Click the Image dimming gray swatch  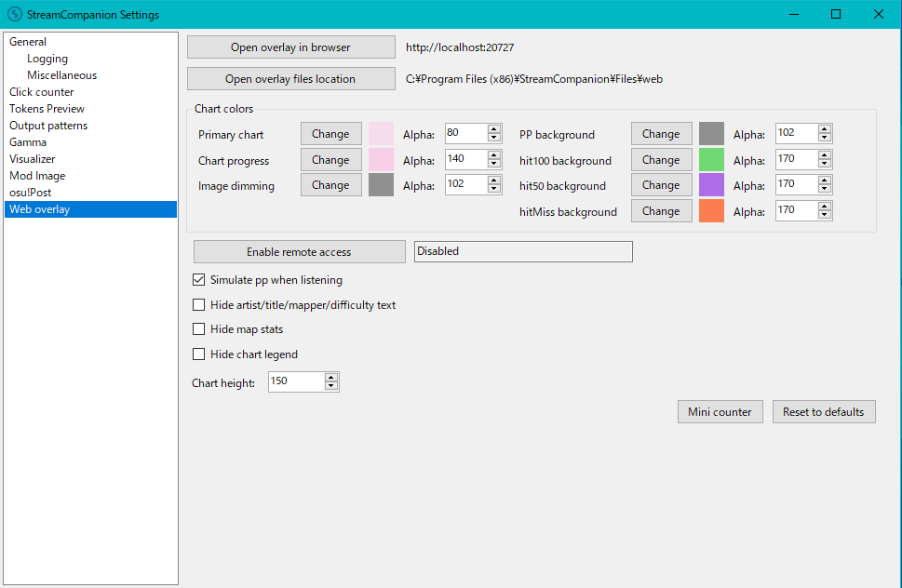pos(381,184)
